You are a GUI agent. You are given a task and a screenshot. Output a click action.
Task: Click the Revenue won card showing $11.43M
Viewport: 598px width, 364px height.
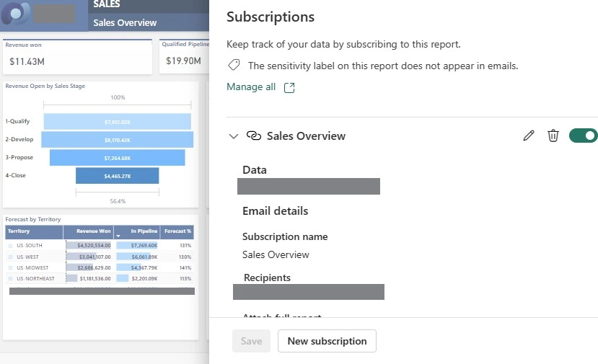[77, 56]
